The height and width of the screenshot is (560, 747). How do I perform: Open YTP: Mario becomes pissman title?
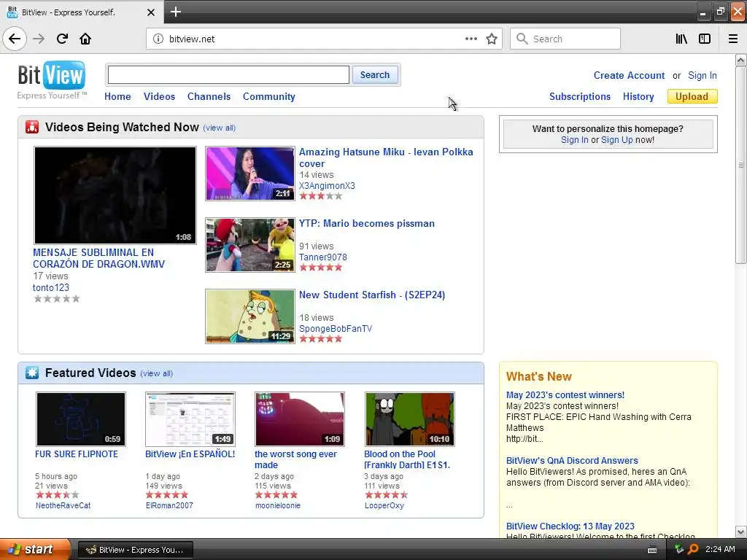tap(367, 223)
